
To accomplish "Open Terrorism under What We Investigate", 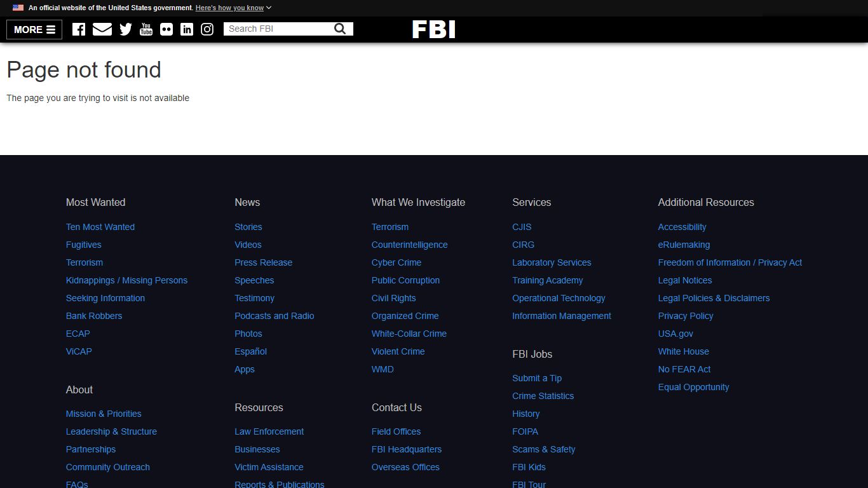I will pyautogui.click(x=390, y=227).
